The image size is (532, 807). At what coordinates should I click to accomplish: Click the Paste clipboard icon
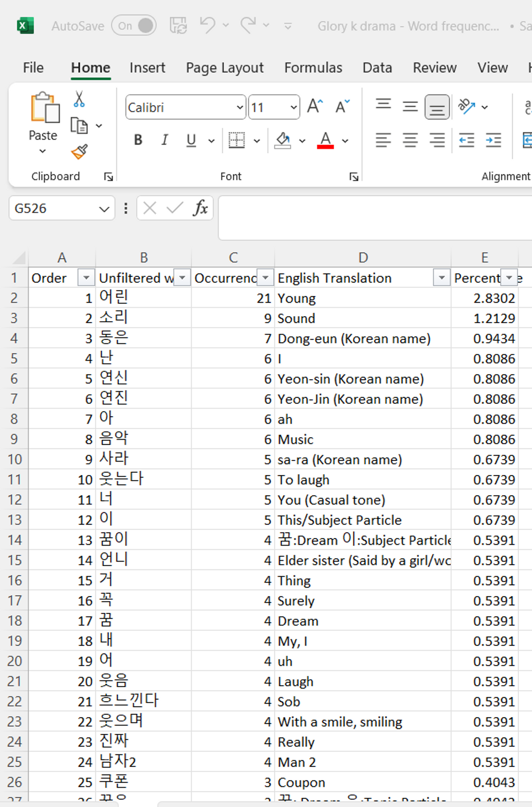coord(45,108)
